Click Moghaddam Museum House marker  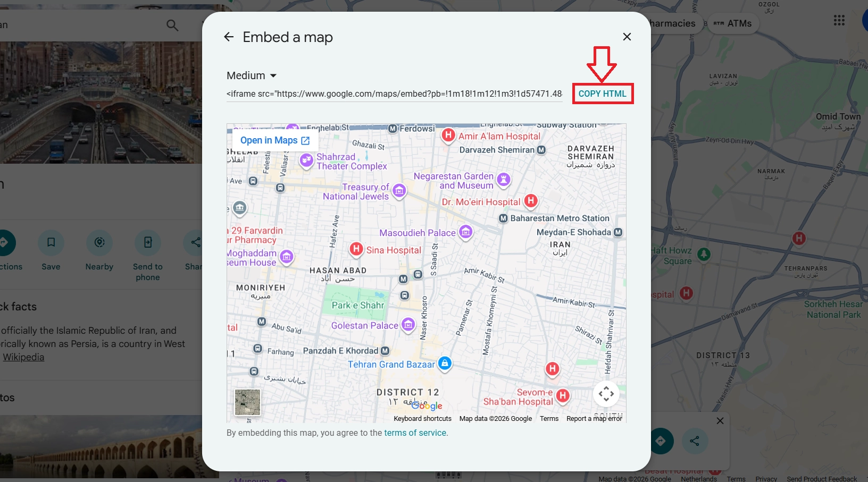click(287, 257)
